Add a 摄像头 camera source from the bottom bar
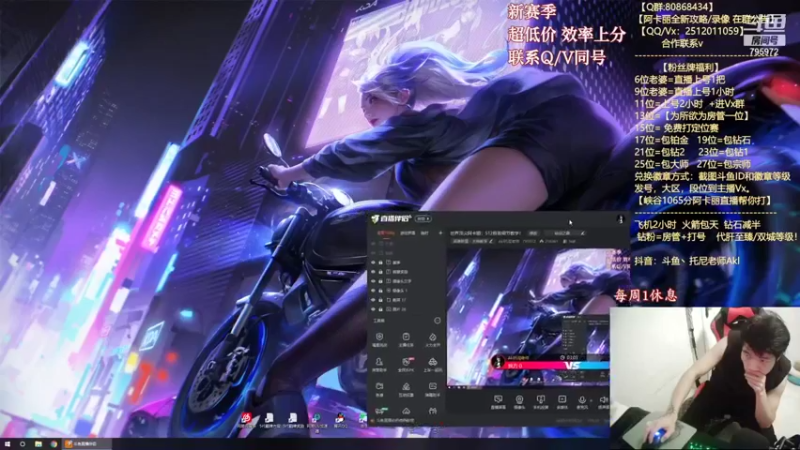This screenshot has width=800, height=450. point(519,402)
